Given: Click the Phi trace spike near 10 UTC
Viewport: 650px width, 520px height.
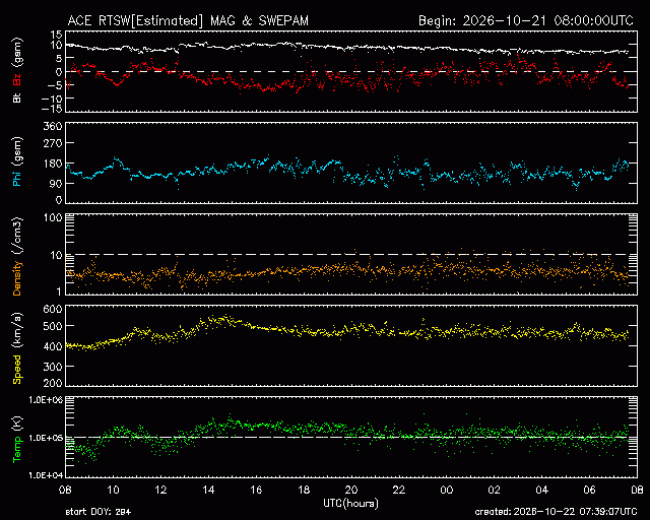Looking at the screenshot, I should 116,159.
